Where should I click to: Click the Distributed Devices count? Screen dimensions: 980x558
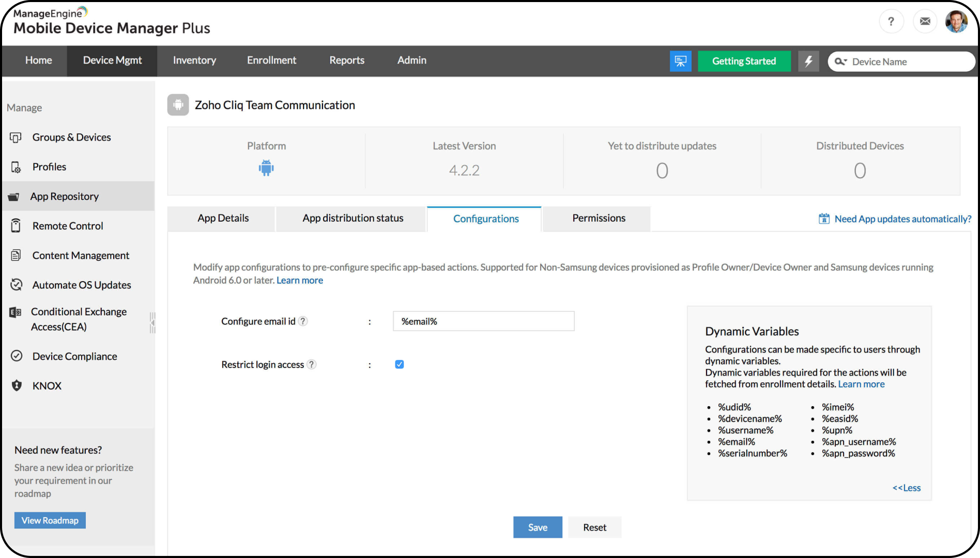click(x=860, y=171)
